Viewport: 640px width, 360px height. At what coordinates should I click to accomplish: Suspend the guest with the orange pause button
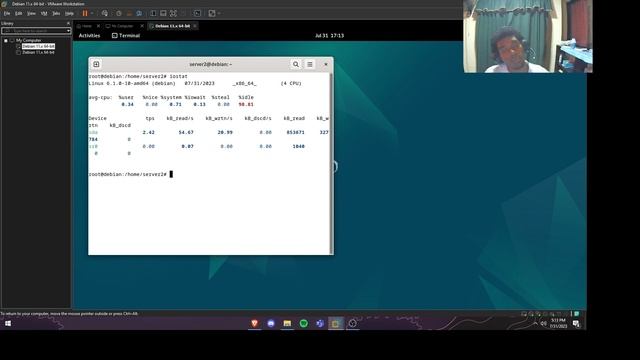pyautogui.click(x=85, y=13)
